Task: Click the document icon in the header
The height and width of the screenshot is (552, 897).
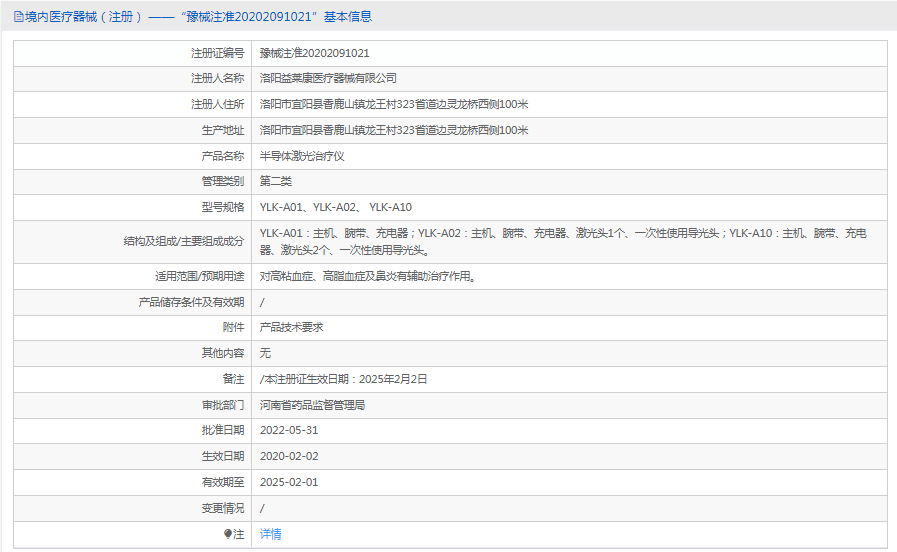Action: click(x=19, y=17)
